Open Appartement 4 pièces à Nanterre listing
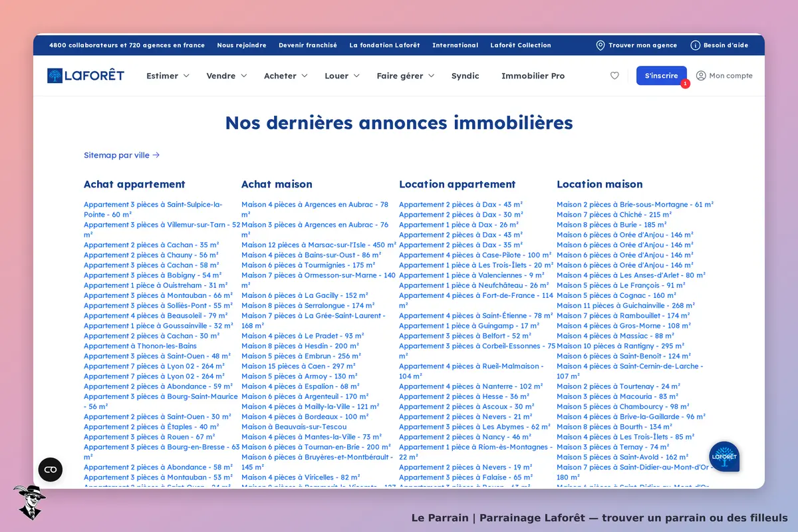This screenshot has width=798, height=532. (471, 386)
